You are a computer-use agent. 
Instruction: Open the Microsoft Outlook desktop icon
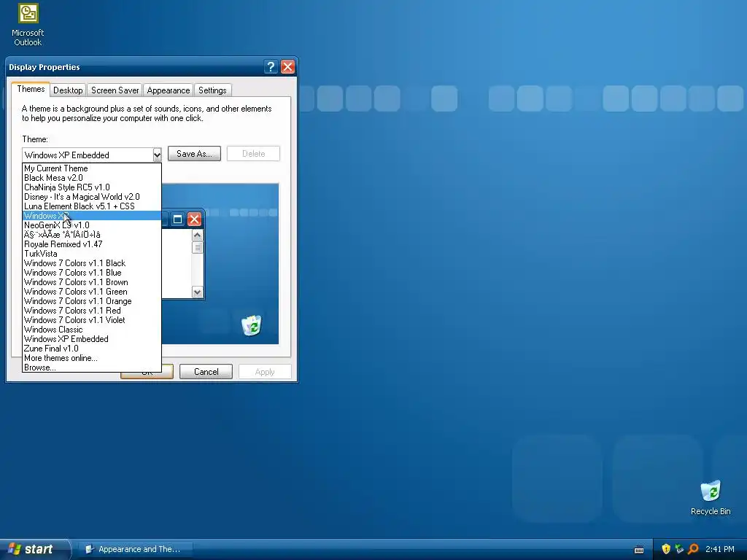[x=28, y=25]
